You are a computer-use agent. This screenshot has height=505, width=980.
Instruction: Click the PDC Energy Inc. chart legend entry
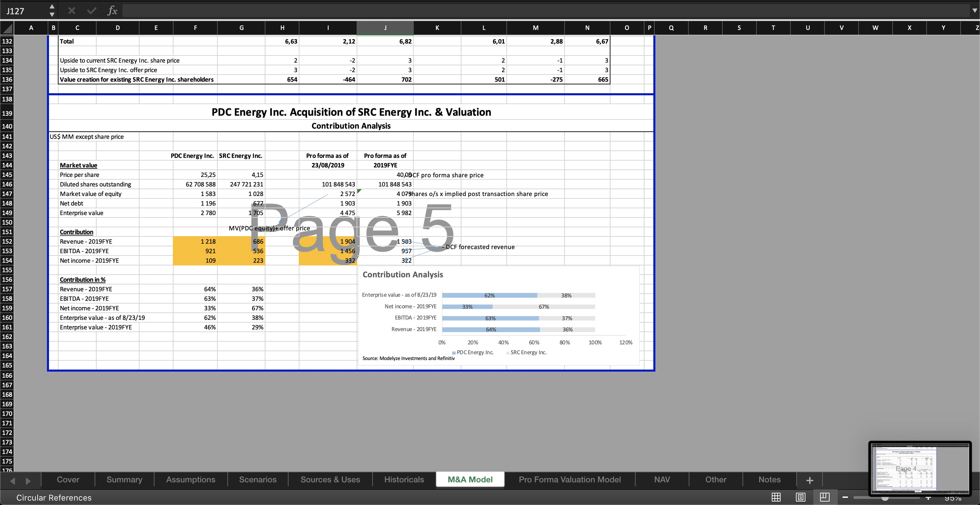pos(473,353)
